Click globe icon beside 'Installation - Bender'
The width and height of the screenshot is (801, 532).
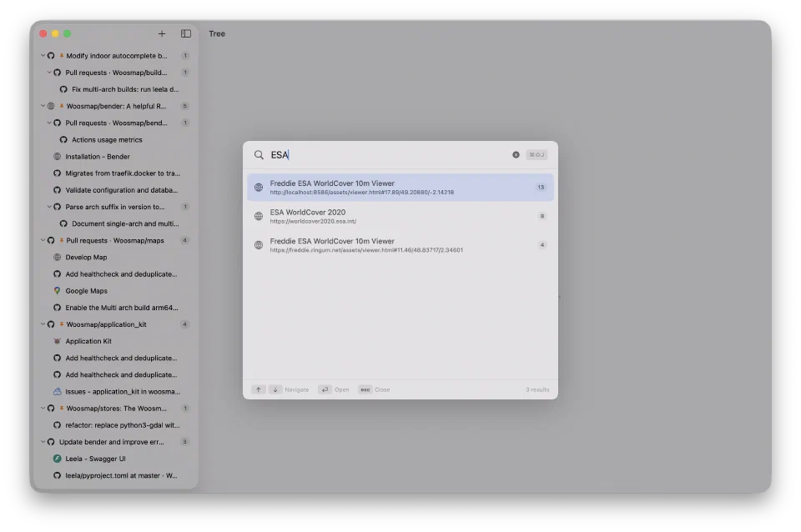point(58,157)
